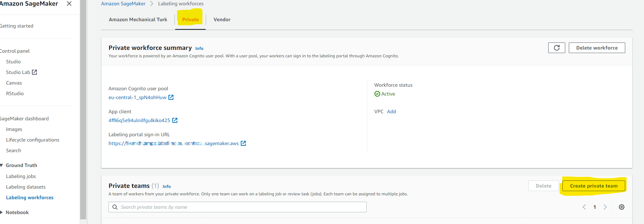644x224 pixels.
Task: Open 4ffi6q5e94ulnilfgulkiko425 app client link
Action: (139, 120)
